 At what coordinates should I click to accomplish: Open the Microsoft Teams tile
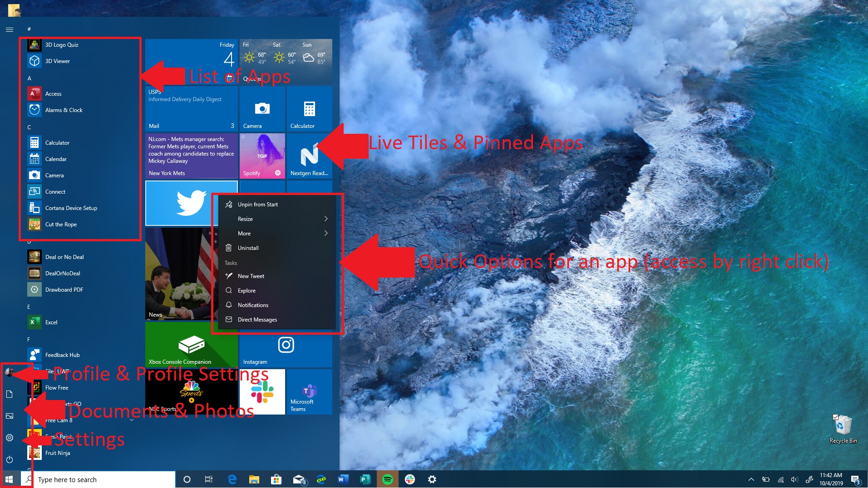tap(309, 392)
